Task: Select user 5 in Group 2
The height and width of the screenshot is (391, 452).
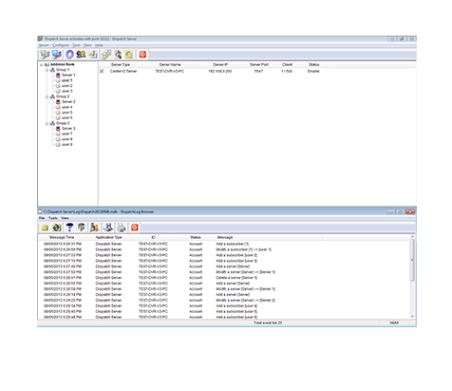Action: coord(67,112)
